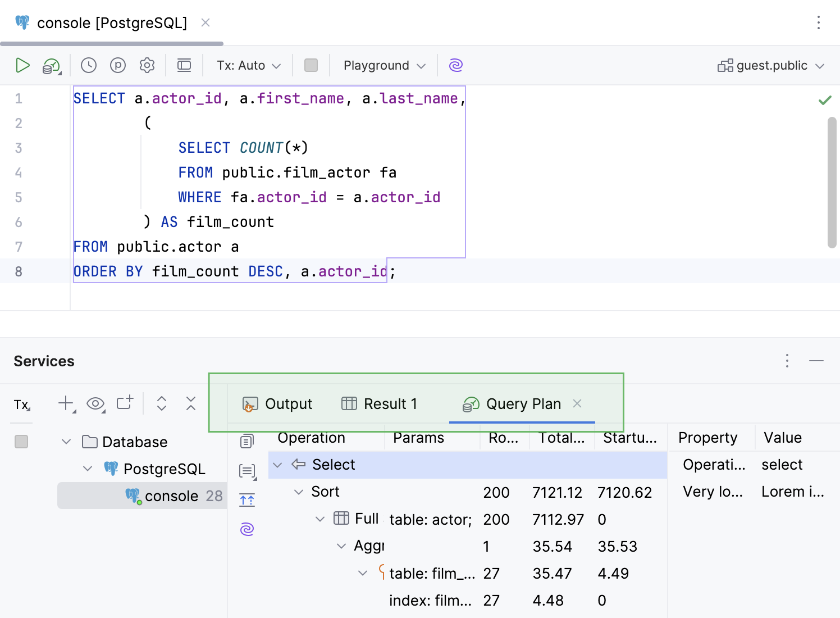Image resolution: width=840 pixels, height=618 pixels.
Task: Click the stop square beside the Database node
Action: coord(21,442)
